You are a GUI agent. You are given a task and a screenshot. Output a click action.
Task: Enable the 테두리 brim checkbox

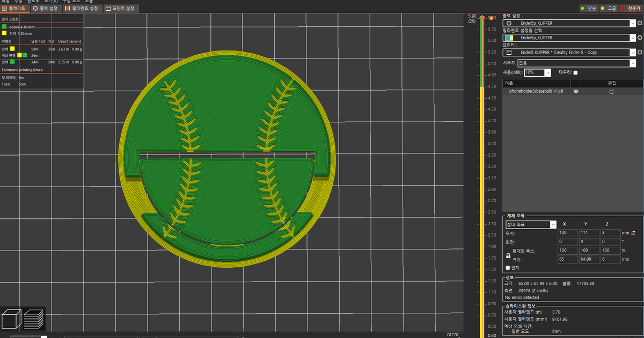pyautogui.click(x=575, y=72)
